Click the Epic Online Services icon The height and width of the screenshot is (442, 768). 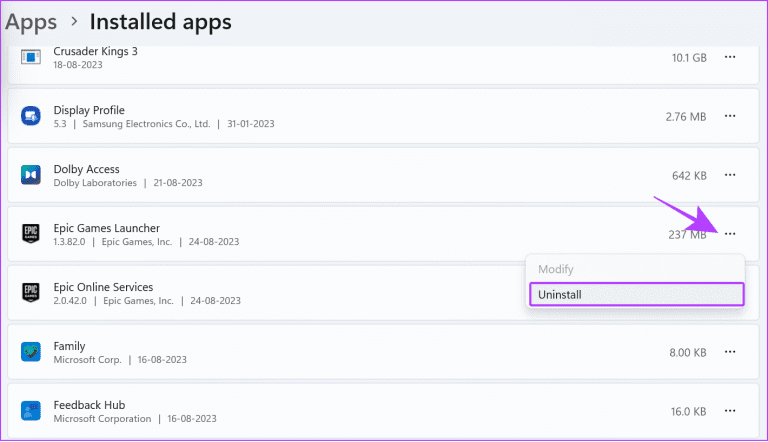[30, 293]
